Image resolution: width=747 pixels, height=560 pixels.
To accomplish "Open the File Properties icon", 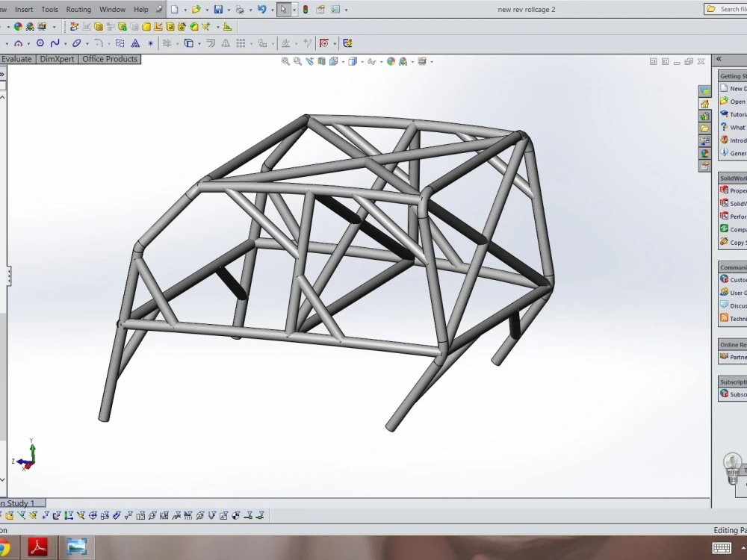I will pos(320,9).
